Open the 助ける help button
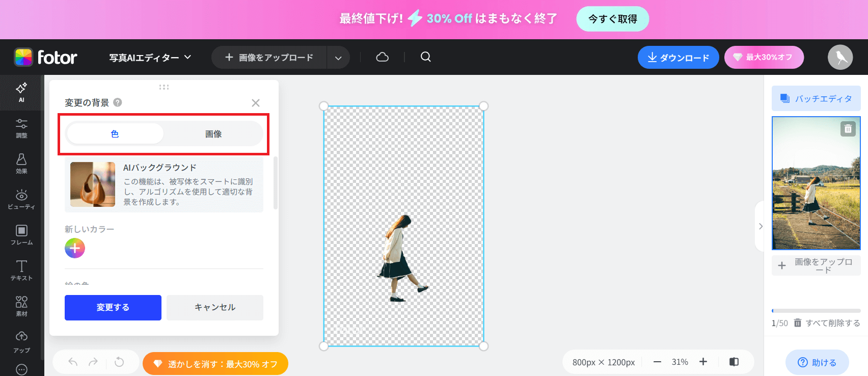 coord(817,362)
